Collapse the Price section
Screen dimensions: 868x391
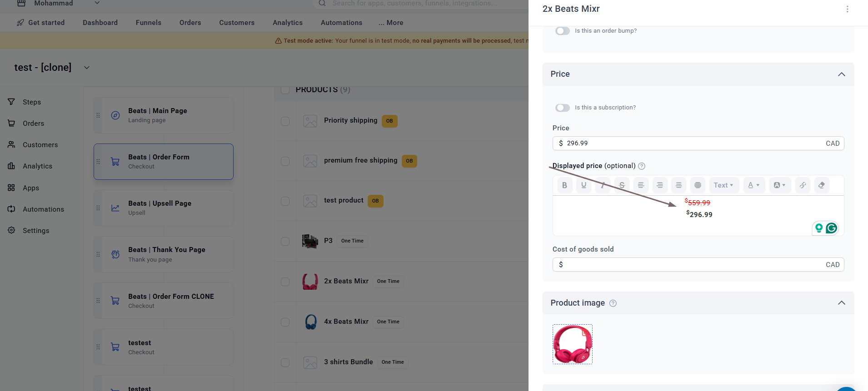pos(841,74)
